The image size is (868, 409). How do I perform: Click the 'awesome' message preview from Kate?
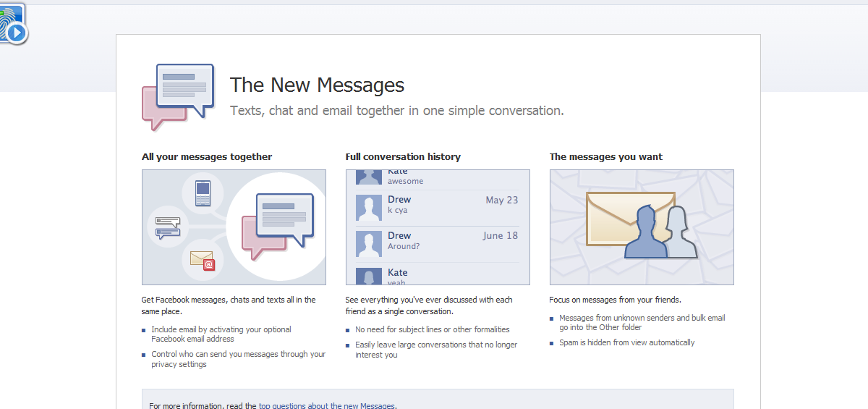coord(406,181)
